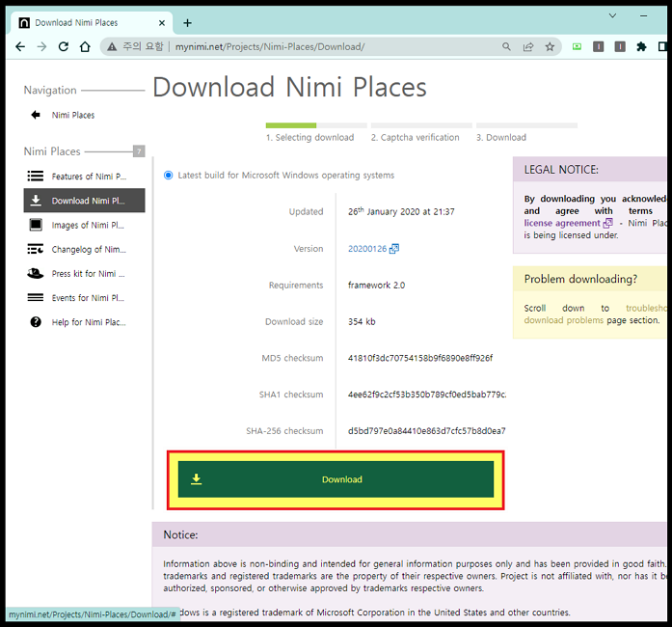Close the Download Nimi Places tab
This screenshot has height=627, width=672.
[162, 23]
